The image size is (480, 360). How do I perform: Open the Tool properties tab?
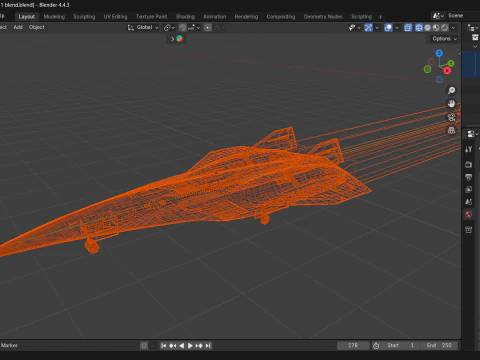pos(469,149)
